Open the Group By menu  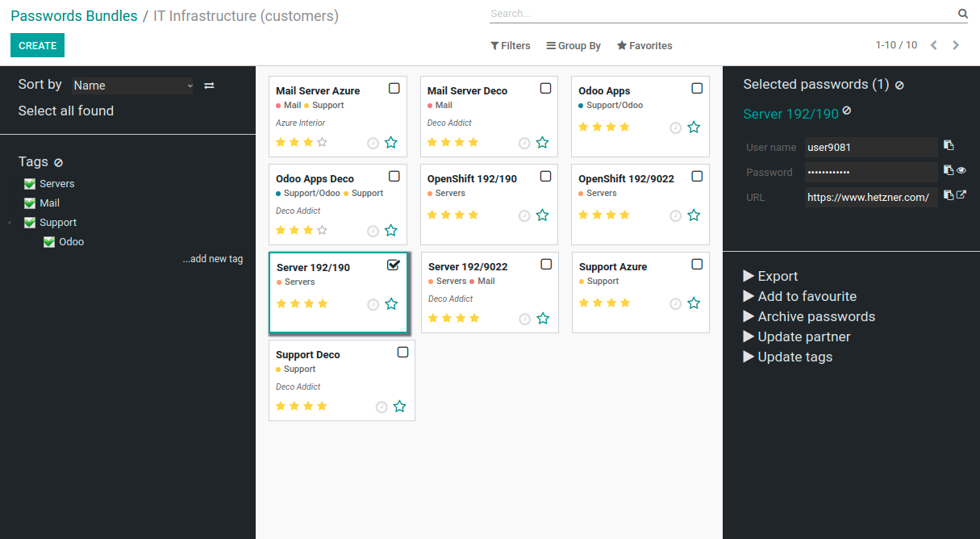[573, 46]
